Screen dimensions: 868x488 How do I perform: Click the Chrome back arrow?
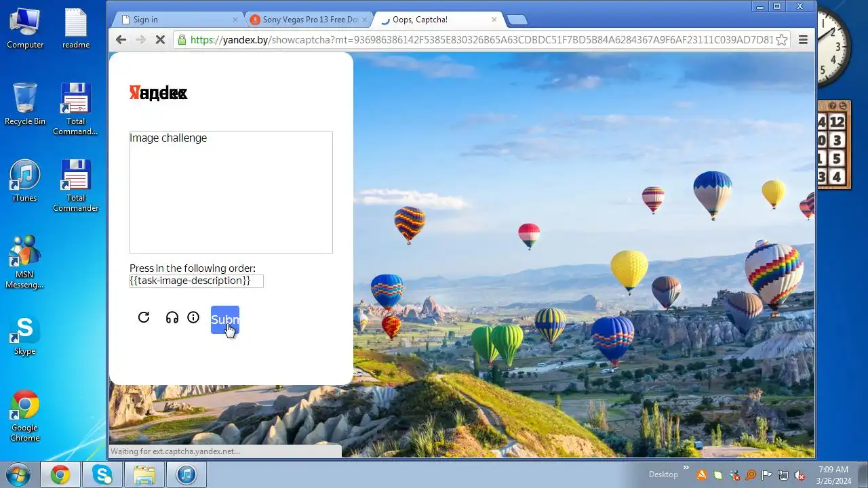(x=121, y=40)
